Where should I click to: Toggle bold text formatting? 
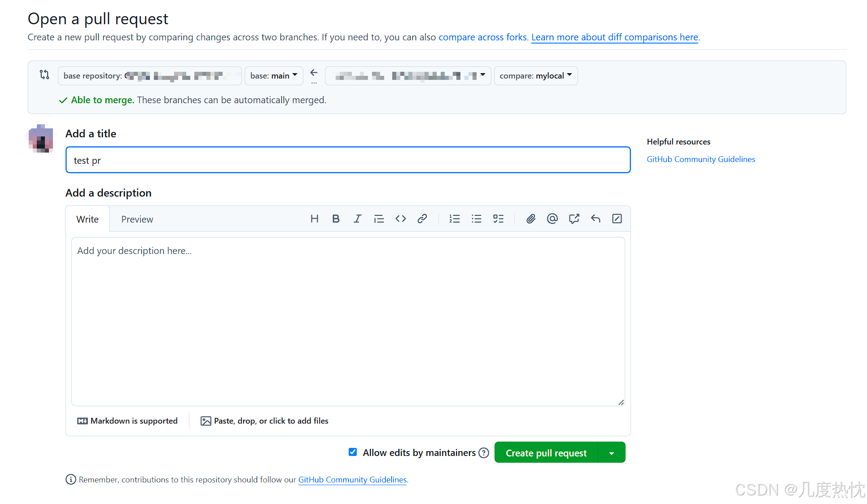coord(336,219)
